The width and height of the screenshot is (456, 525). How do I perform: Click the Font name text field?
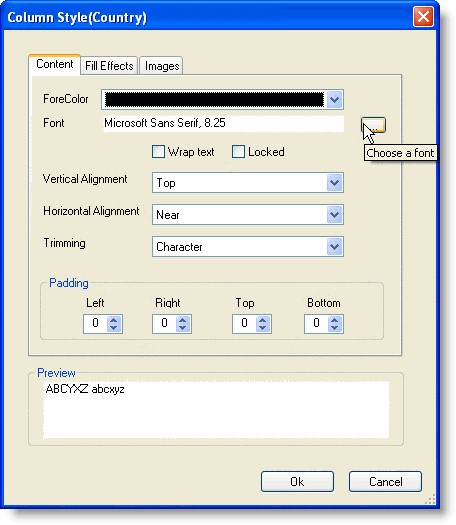pos(224,124)
